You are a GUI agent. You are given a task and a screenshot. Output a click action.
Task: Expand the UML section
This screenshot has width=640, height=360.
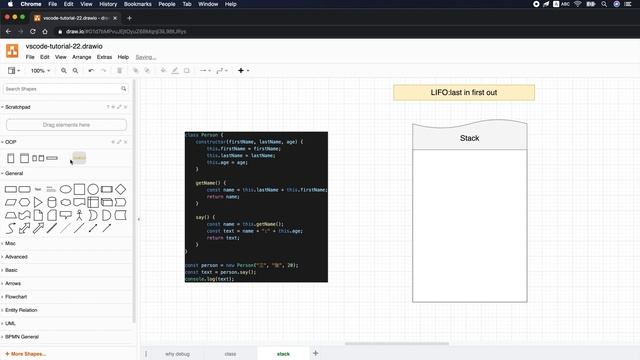tap(10, 323)
